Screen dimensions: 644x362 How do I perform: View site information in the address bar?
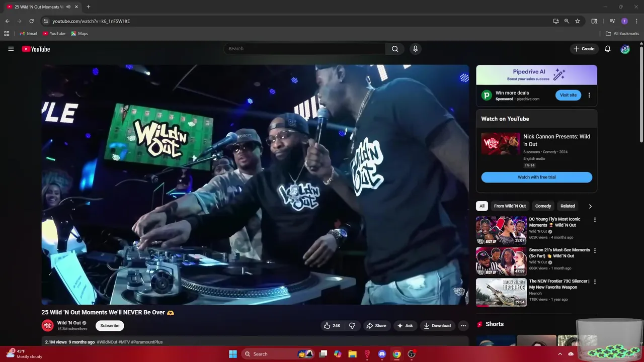46,21
